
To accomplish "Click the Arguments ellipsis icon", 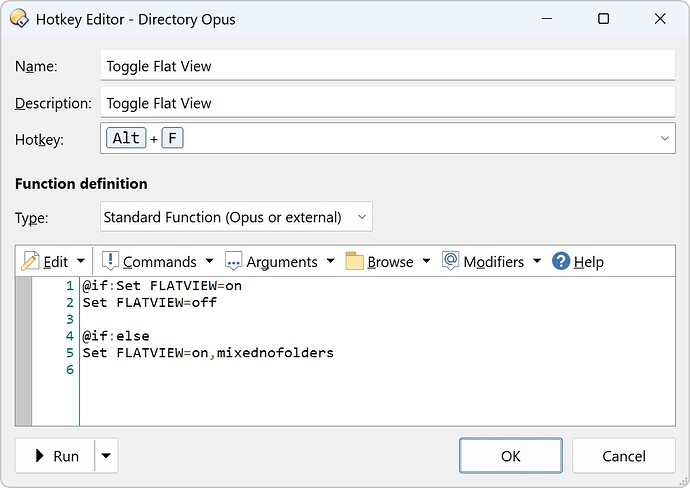I will click(x=233, y=261).
